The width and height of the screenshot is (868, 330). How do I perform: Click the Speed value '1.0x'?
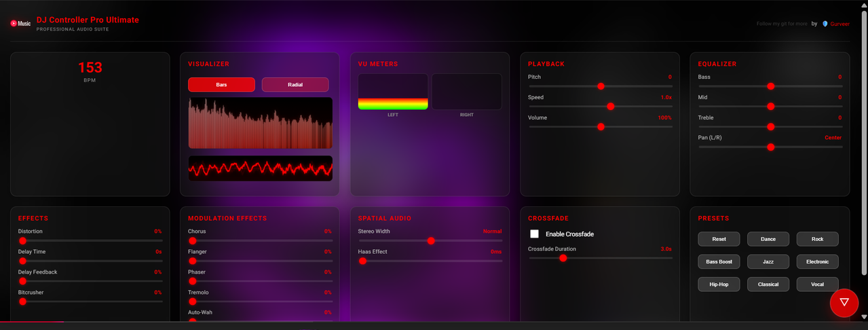point(666,97)
